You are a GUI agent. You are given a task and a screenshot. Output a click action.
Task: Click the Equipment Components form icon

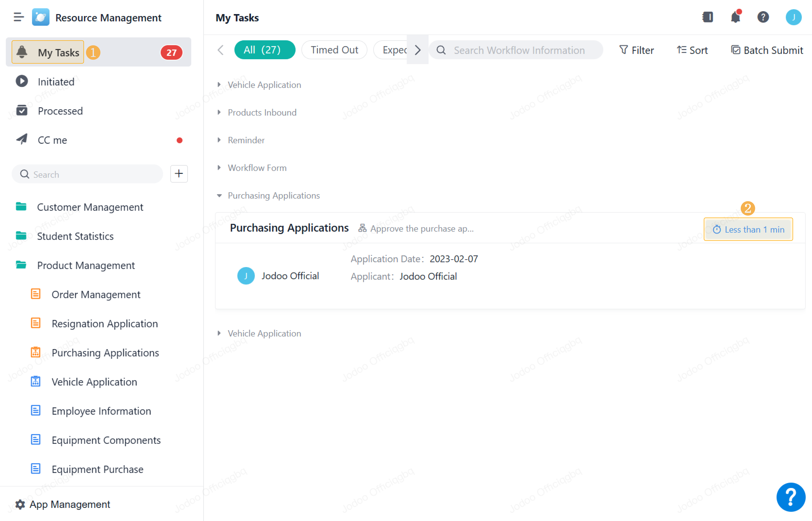(x=36, y=439)
